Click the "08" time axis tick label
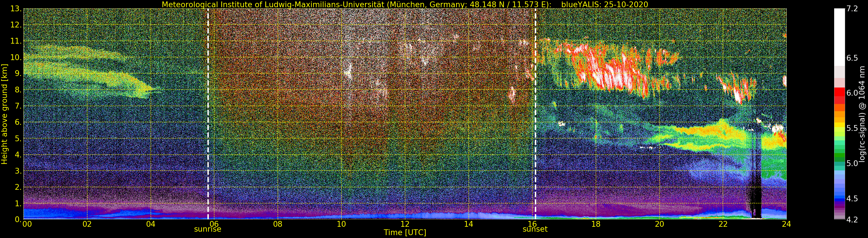The height and width of the screenshot is (238, 868). (278, 224)
